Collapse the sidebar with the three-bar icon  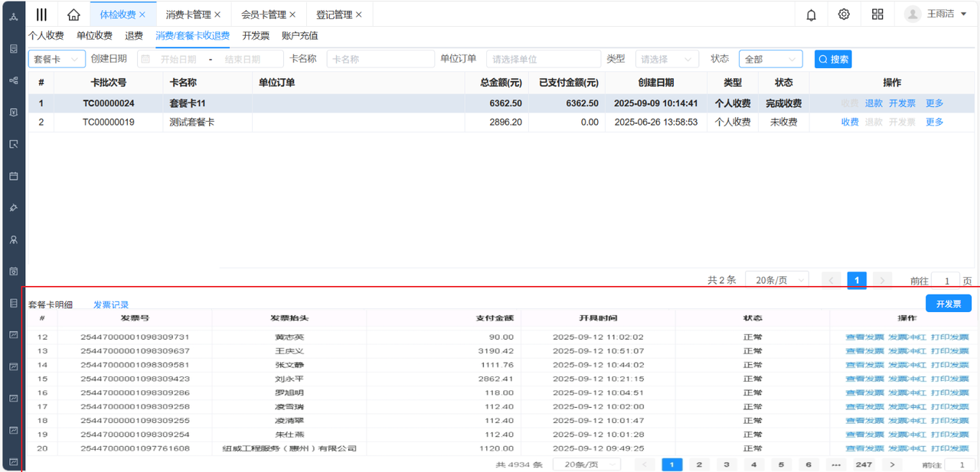click(41, 15)
